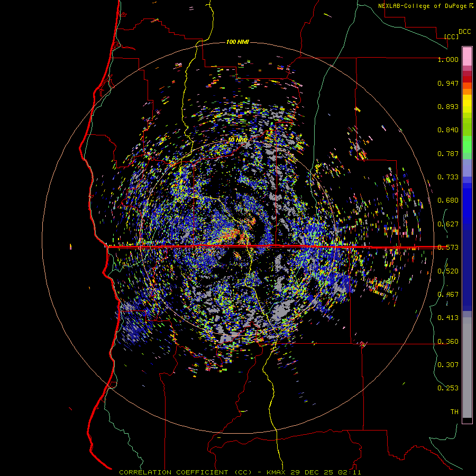Pick the orange swatch beside 0.947
The image size is (476, 476).
(x=467, y=86)
